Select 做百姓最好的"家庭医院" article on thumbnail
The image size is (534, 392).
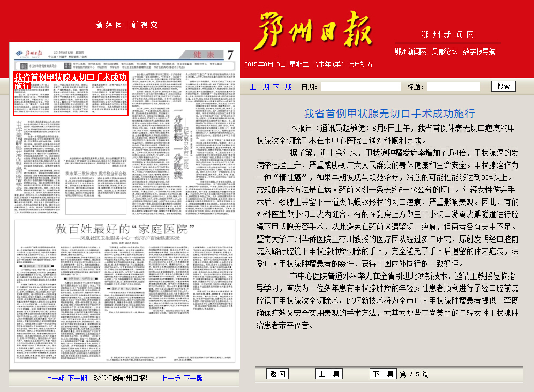click(x=125, y=290)
